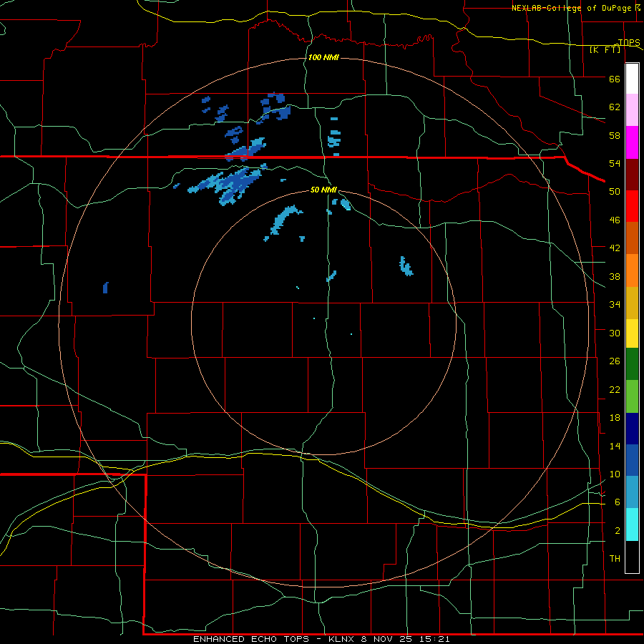Click the dark green 30 kft color swatch

click(632, 364)
